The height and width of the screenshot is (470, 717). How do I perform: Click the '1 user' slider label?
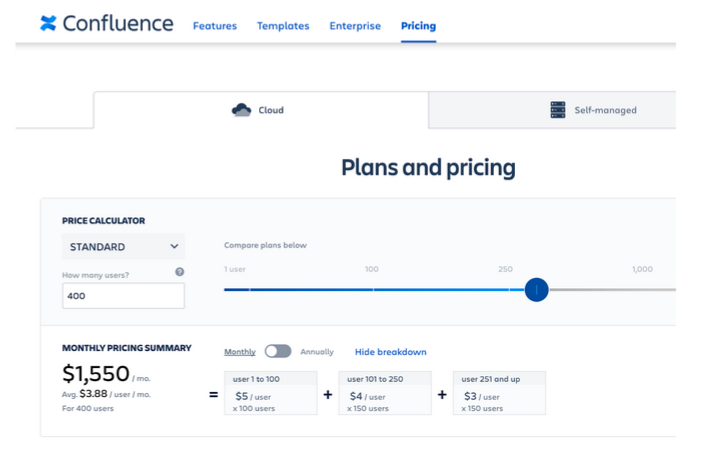click(x=235, y=269)
